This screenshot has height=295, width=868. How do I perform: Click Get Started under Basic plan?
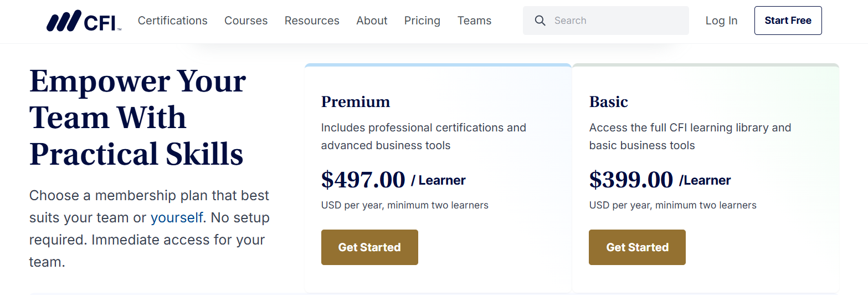pyautogui.click(x=637, y=247)
